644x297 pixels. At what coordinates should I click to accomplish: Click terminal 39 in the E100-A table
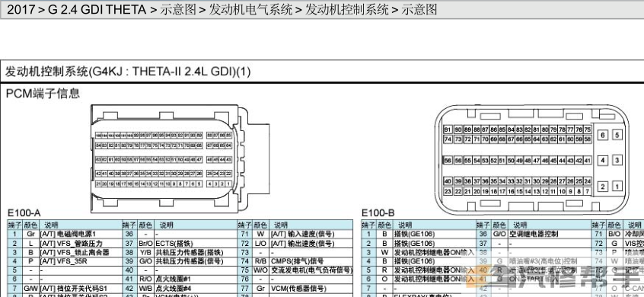[x=129, y=261]
